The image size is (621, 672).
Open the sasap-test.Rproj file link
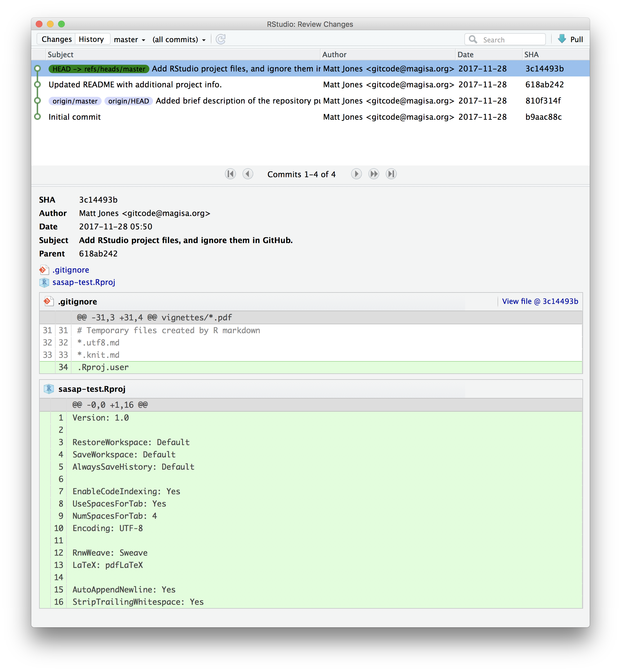pyautogui.click(x=84, y=282)
